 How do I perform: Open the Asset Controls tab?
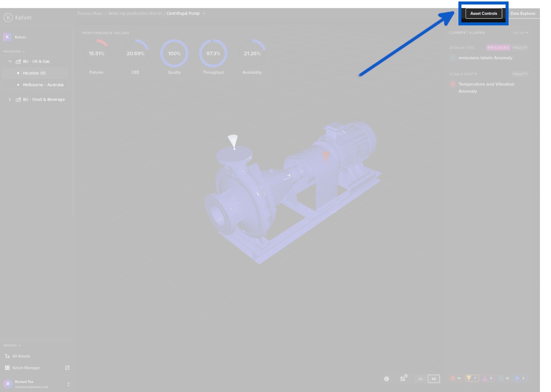484,13
